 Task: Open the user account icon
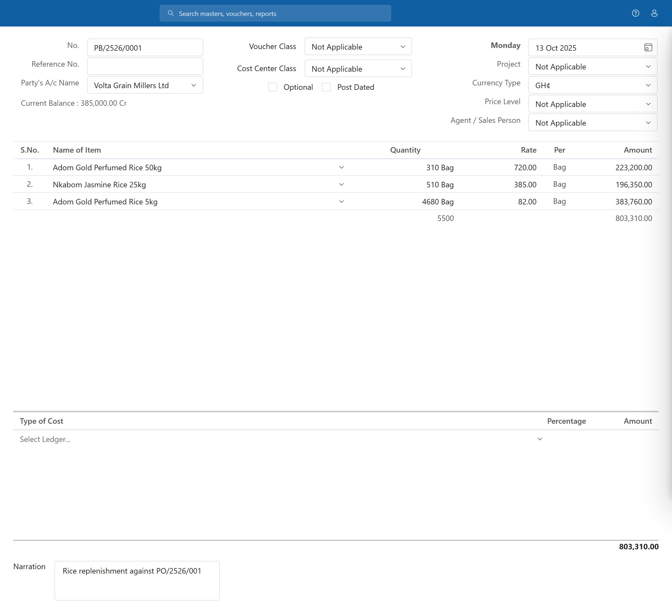[654, 13]
